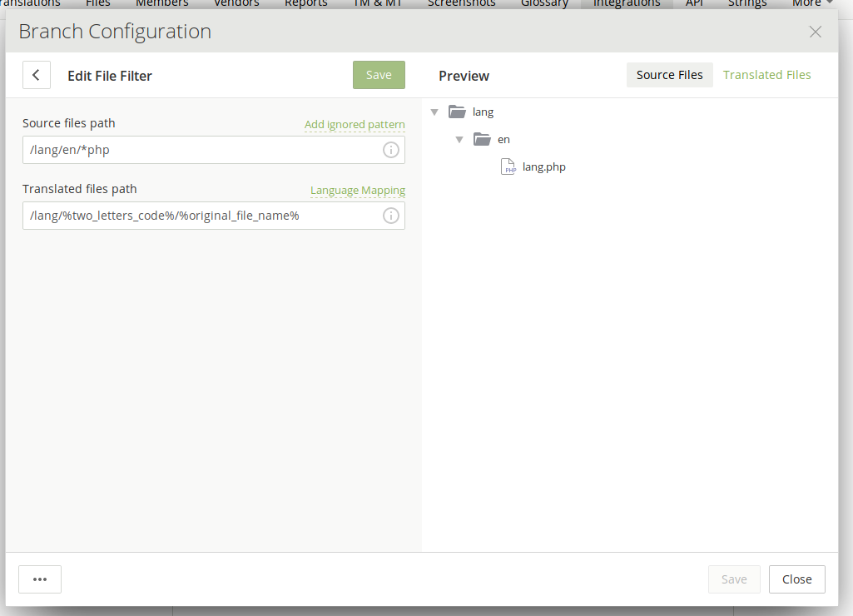Collapse the en folder tree arrow
853x616 pixels.
[459, 139]
